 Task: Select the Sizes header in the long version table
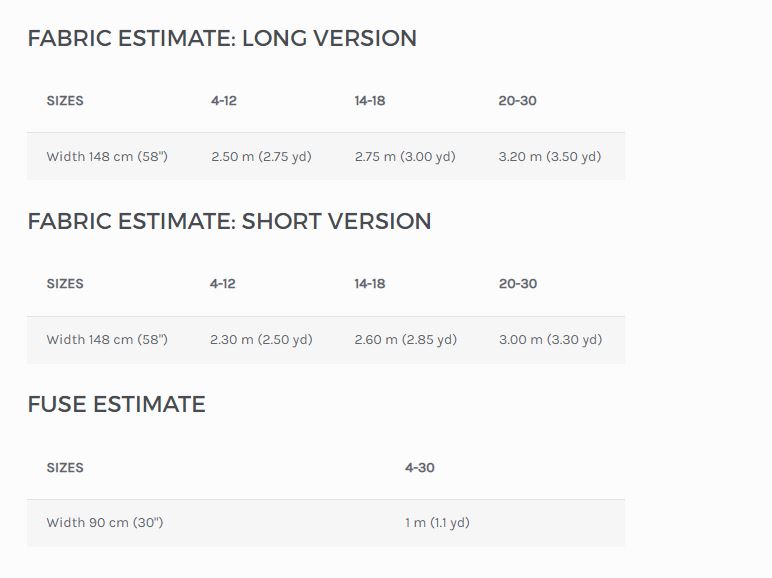65,101
